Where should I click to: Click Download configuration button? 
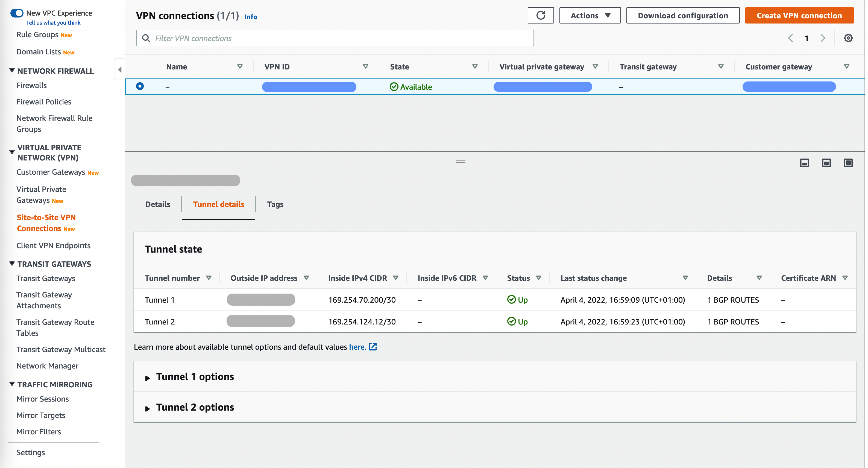683,16
